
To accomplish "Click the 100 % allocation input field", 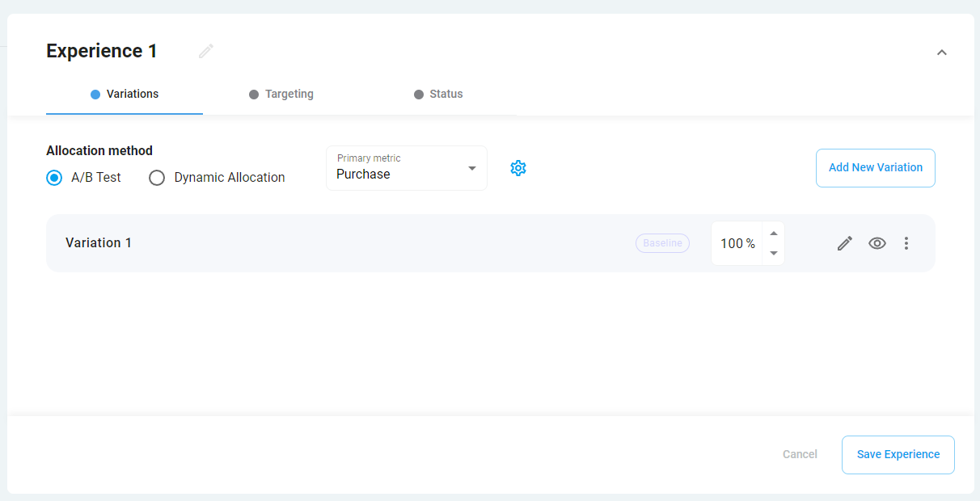I will tap(737, 243).
